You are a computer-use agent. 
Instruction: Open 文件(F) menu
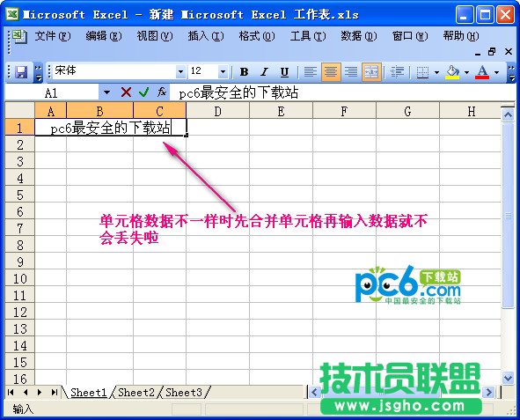pyautogui.click(x=53, y=36)
